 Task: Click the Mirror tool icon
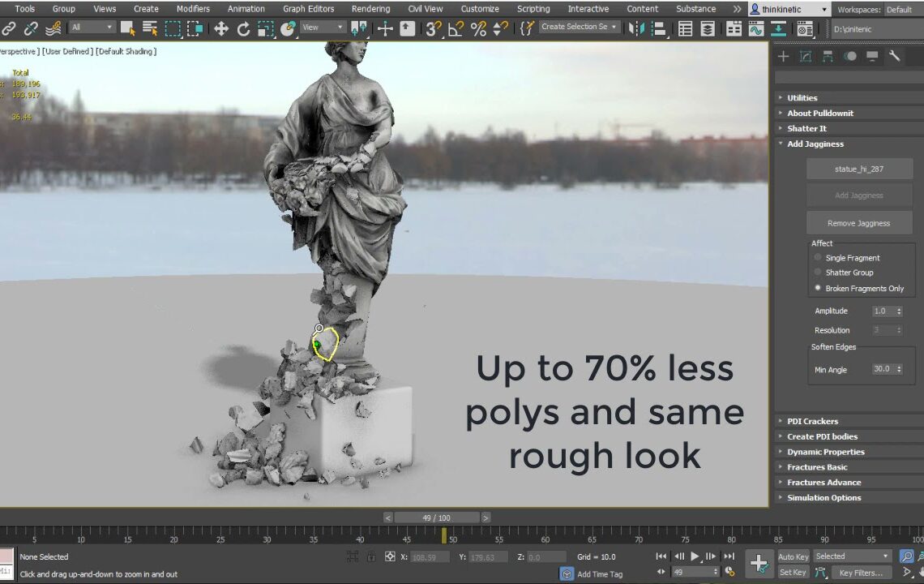click(637, 28)
